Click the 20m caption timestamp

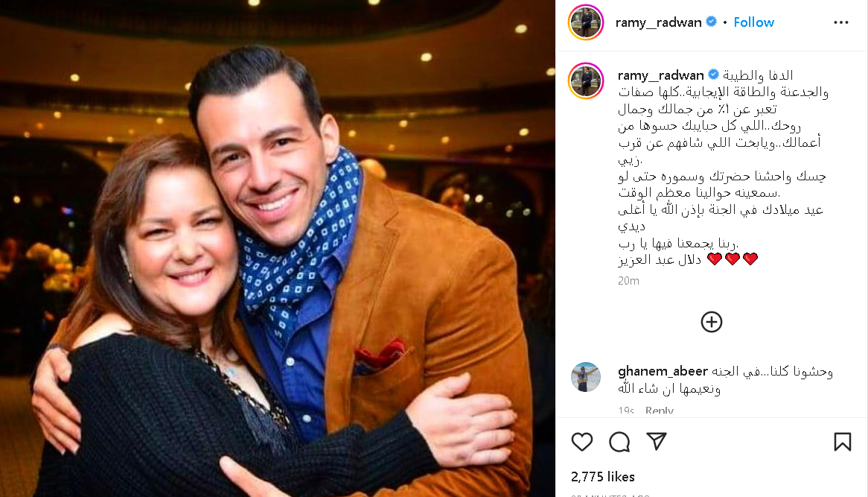tap(628, 281)
